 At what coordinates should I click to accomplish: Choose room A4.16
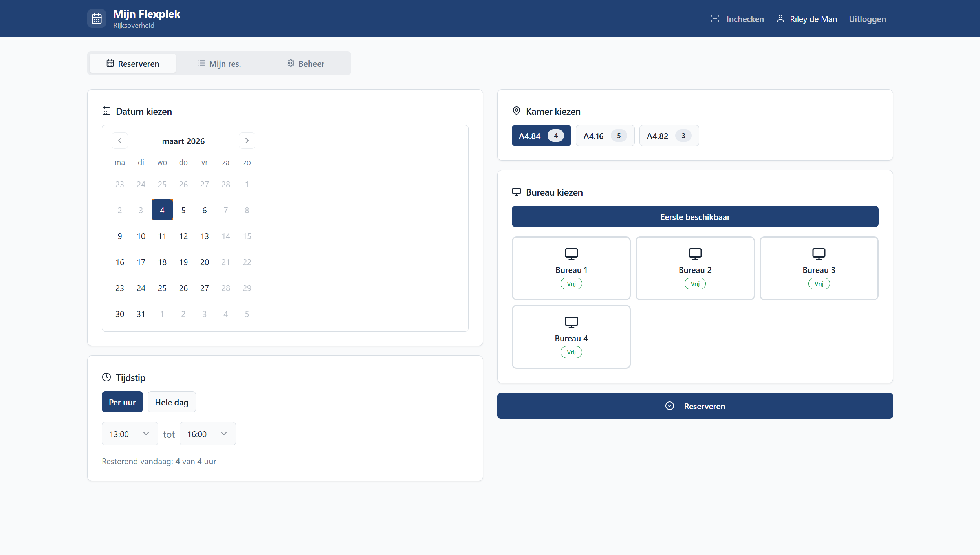tap(604, 136)
